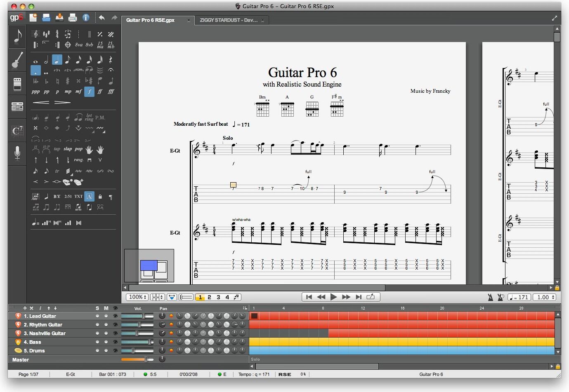Select voice 4 button

[x=227, y=297]
